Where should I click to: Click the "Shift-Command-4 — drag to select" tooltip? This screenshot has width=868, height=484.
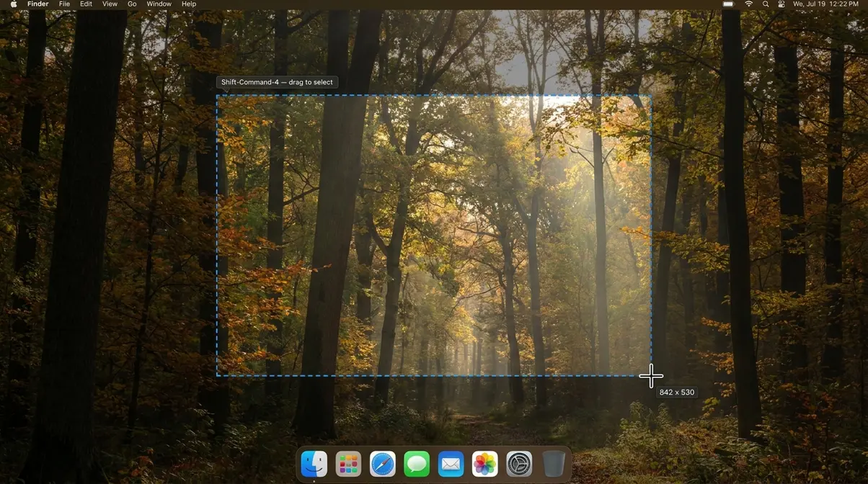tap(277, 82)
